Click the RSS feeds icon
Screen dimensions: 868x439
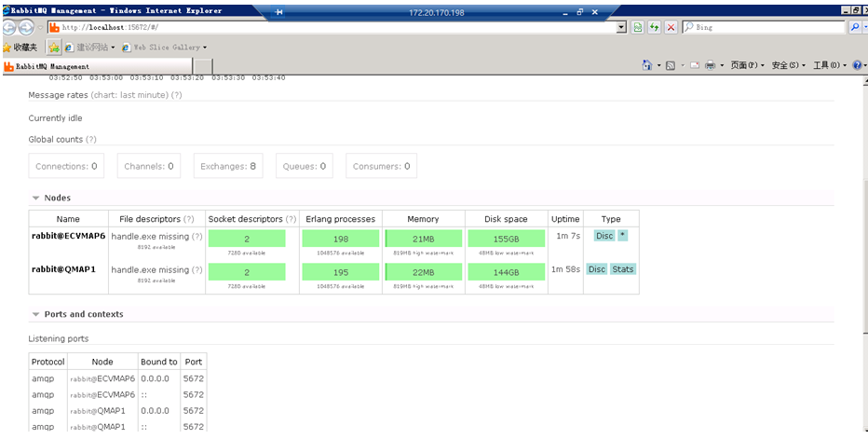(671, 65)
